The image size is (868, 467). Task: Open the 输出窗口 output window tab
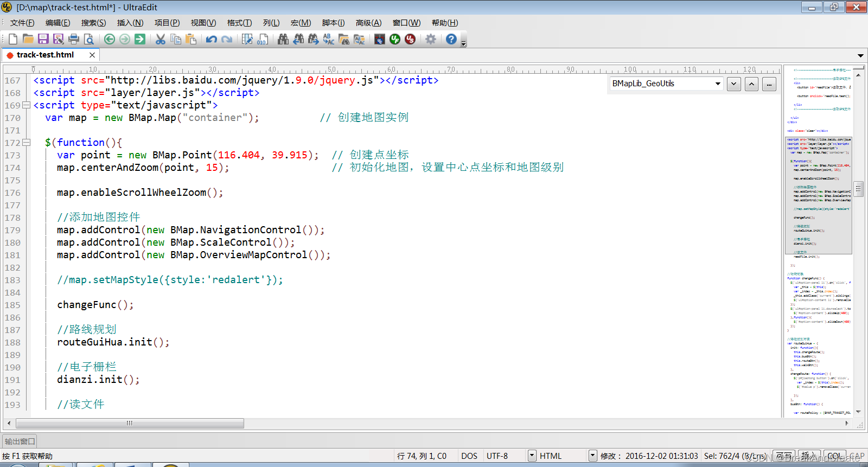pos(20,442)
